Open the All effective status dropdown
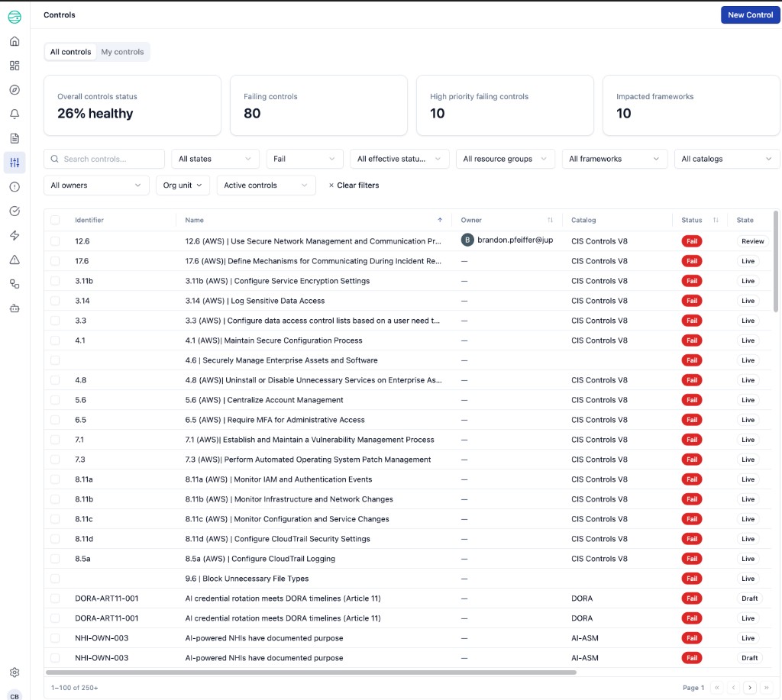This screenshot has height=700, width=782. click(x=399, y=159)
